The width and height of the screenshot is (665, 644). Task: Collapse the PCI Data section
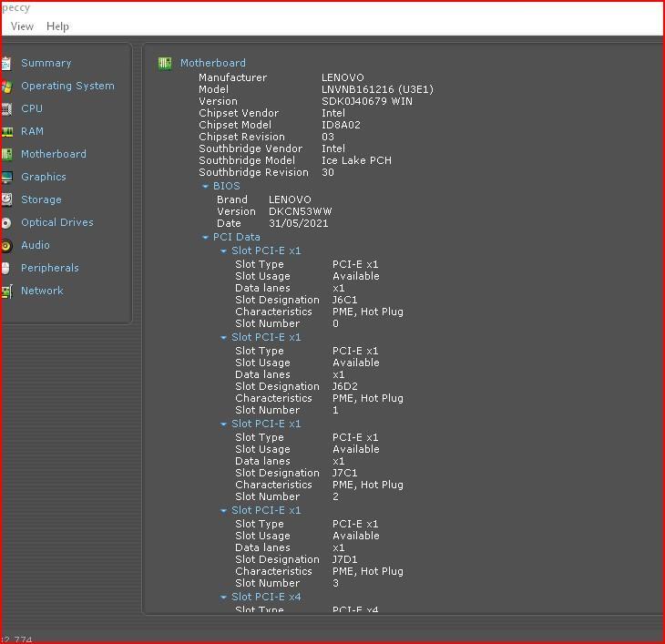[205, 238]
